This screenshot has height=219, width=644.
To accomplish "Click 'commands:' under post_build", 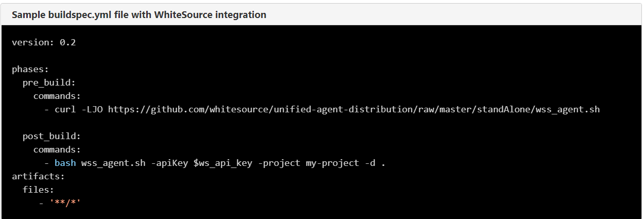I will pos(57,149).
